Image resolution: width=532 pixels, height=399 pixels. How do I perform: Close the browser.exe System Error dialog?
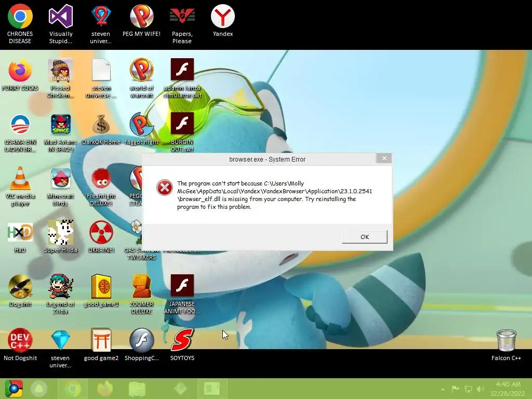click(384, 158)
